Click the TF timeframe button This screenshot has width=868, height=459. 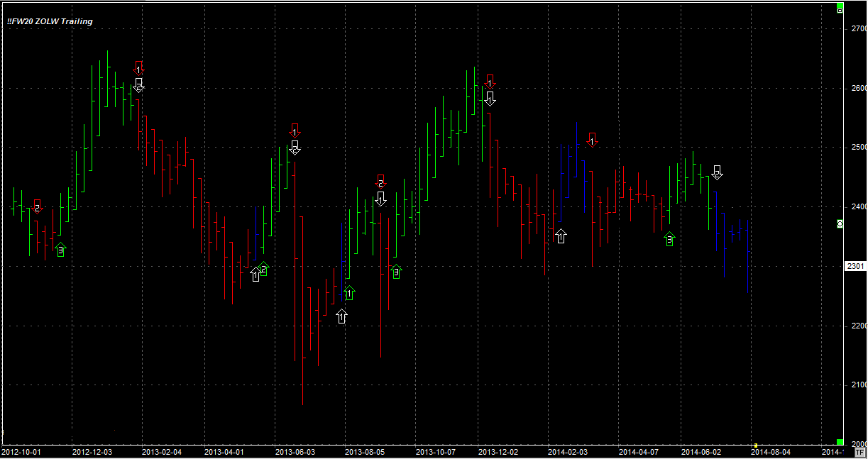tap(860, 452)
